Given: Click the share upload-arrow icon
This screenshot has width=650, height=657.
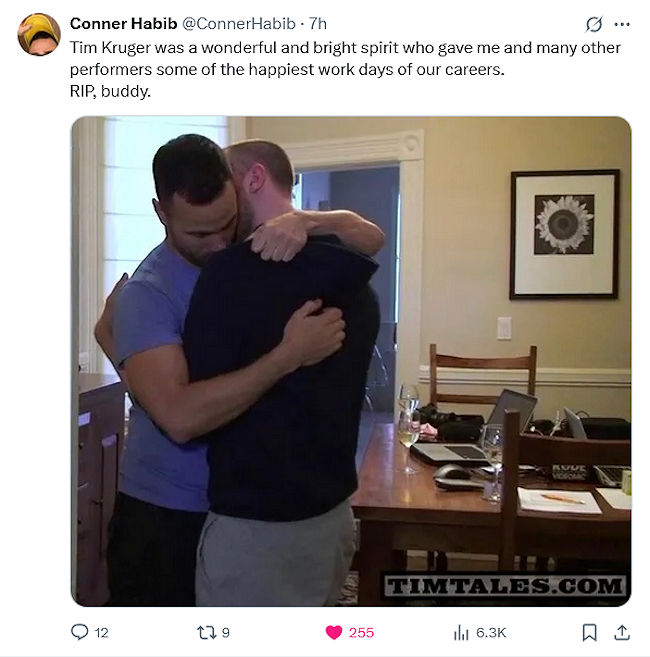Looking at the screenshot, I should click(x=622, y=632).
